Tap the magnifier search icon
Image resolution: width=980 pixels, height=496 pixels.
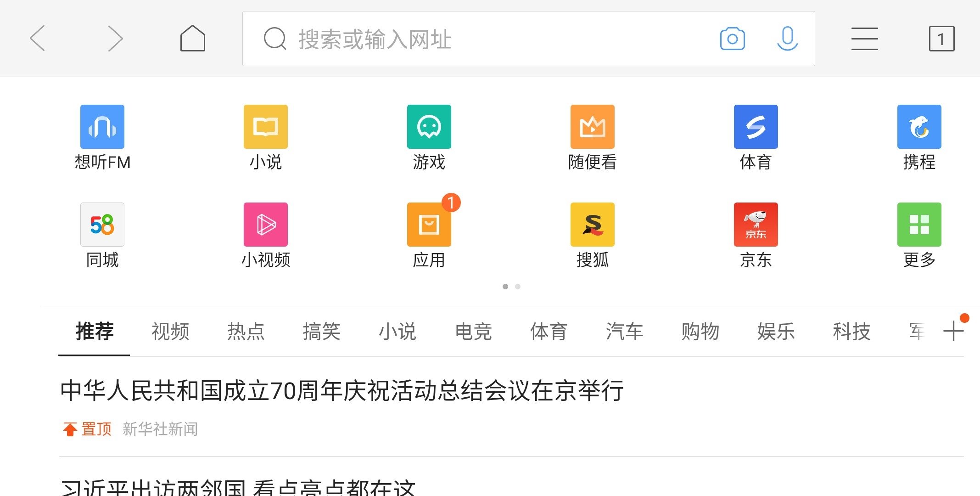[x=275, y=39]
